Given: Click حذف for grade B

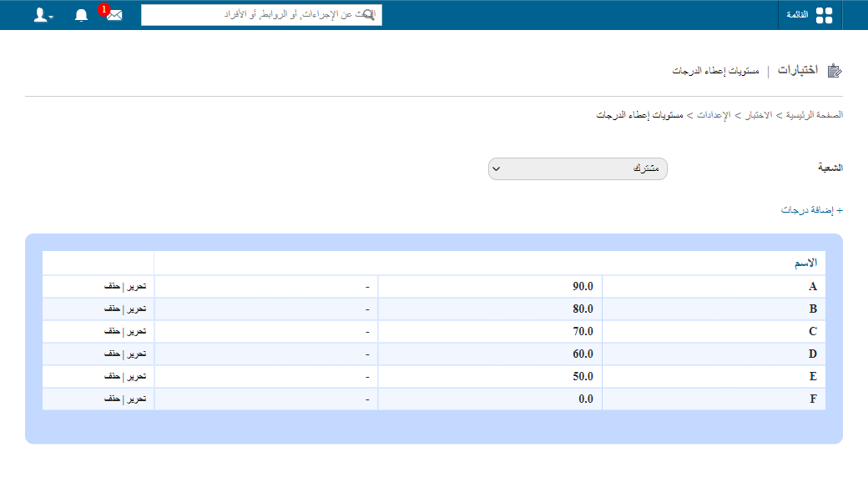Looking at the screenshot, I should (x=113, y=309).
